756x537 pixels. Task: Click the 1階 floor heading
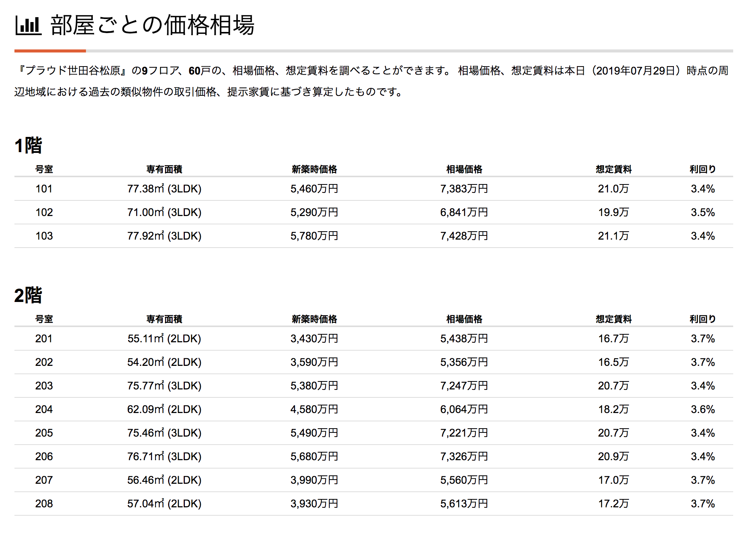point(28,145)
